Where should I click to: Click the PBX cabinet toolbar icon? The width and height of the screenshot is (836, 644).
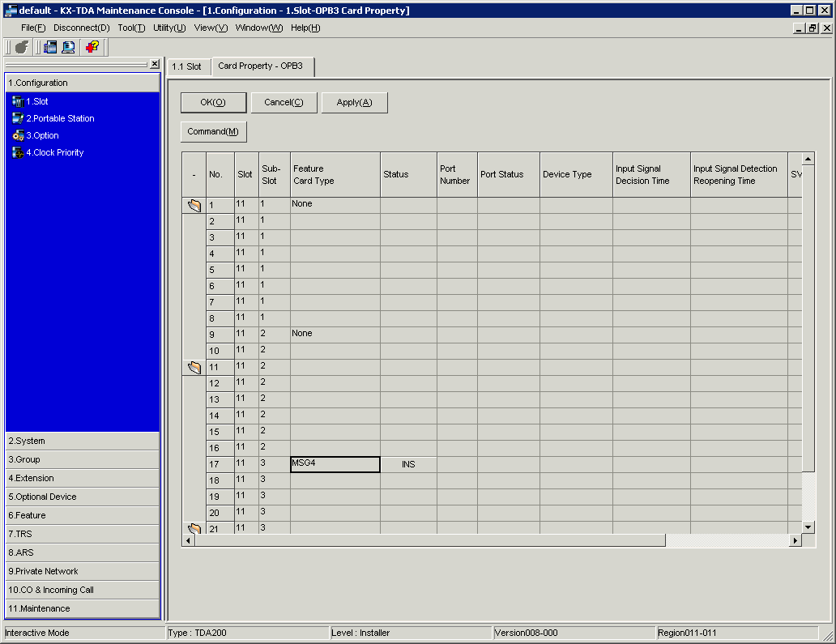click(50, 48)
